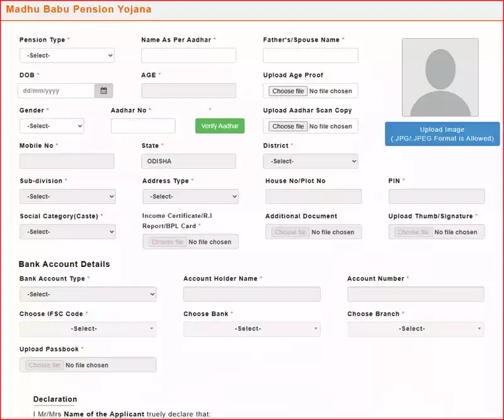Click the Mobile No field
504x420 pixels.
tap(67, 161)
